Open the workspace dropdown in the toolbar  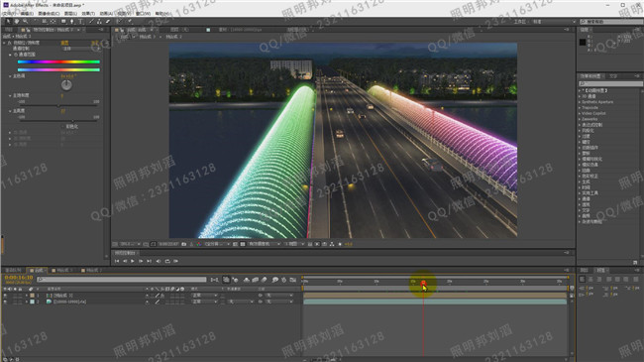point(554,22)
